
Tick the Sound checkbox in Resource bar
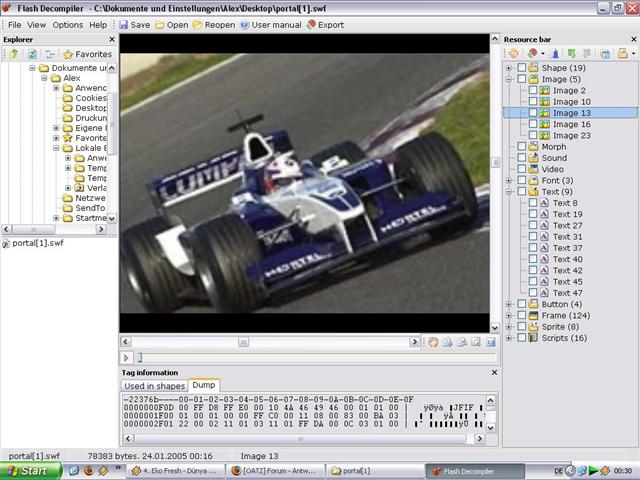pos(521,158)
